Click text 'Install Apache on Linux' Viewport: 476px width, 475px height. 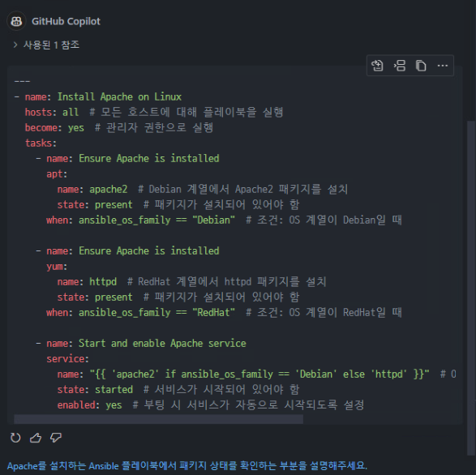[119, 96]
